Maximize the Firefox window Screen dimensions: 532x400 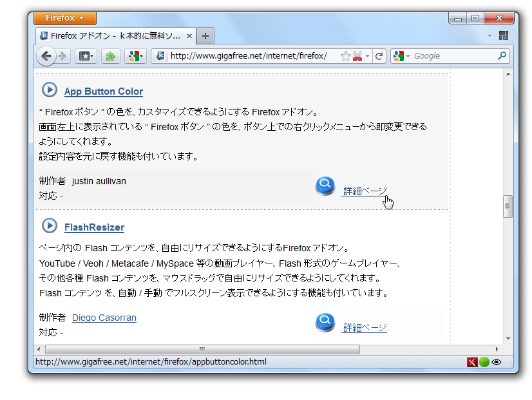point(475,18)
